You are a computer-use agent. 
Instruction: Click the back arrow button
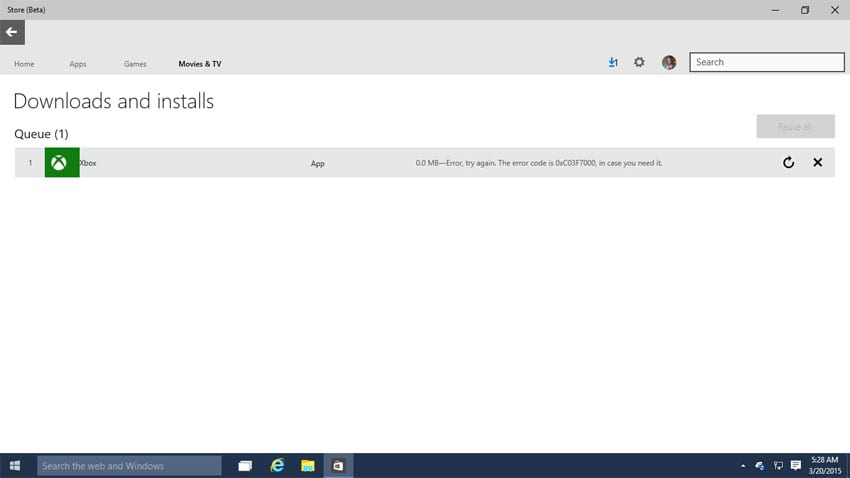pos(12,32)
